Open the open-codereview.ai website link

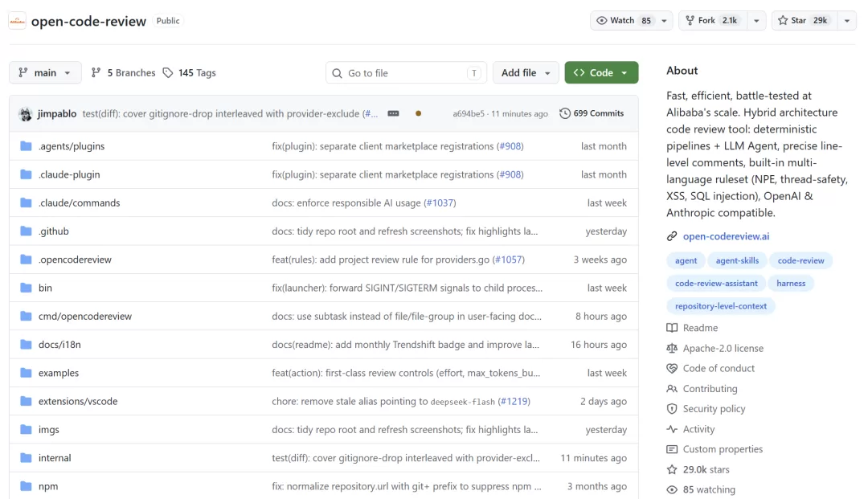[x=726, y=236]
